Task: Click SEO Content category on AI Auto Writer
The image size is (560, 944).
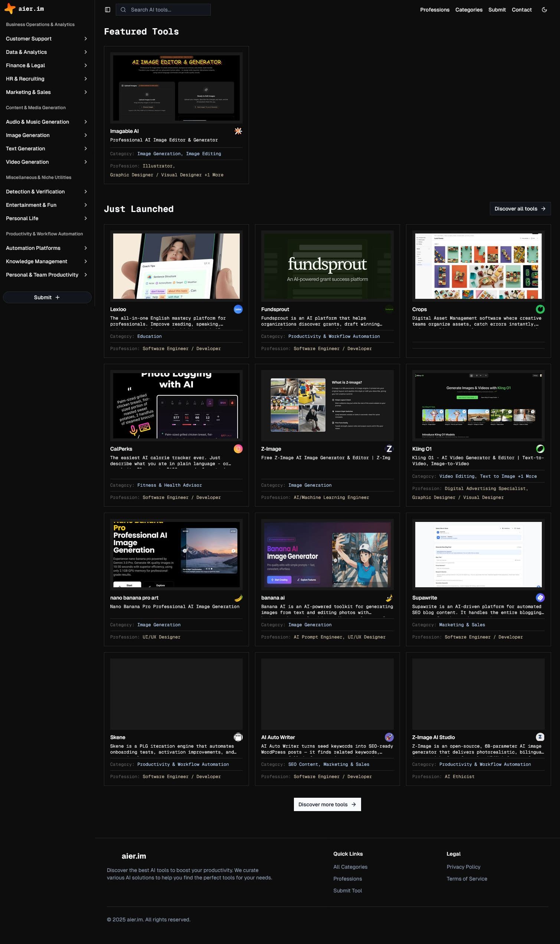Action: [x=304, y=764]
